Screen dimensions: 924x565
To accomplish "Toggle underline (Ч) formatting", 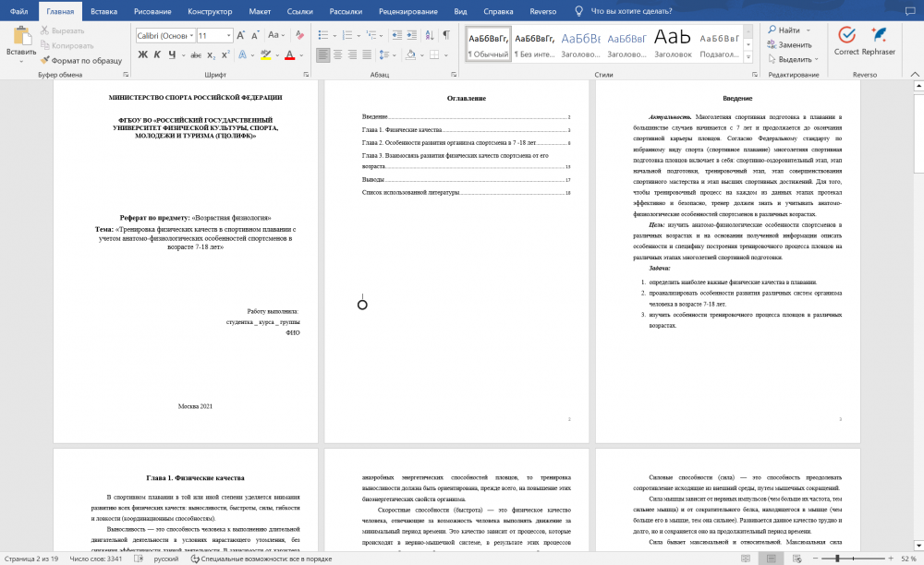I will [x=172, y=54].
